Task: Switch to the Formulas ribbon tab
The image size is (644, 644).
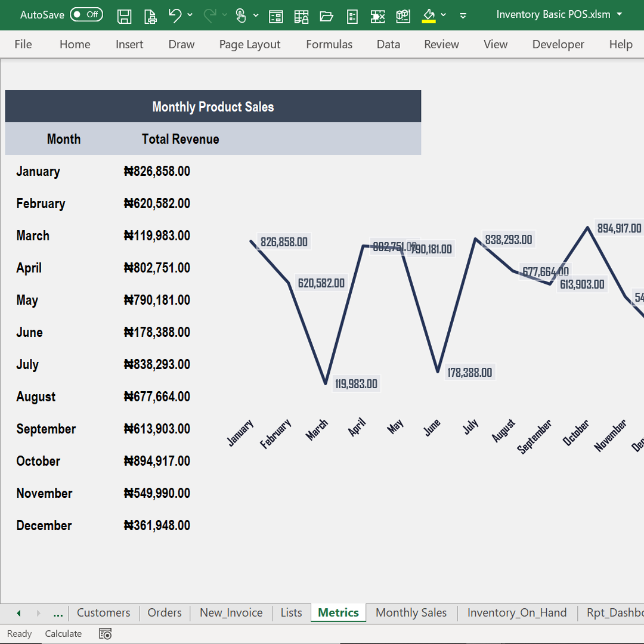Action: [329, 44]
